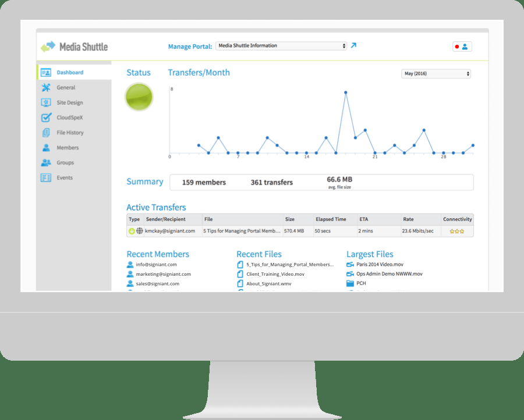
Task: Click the person icon beside marketing@signiant.com
Action: (130, 274)
